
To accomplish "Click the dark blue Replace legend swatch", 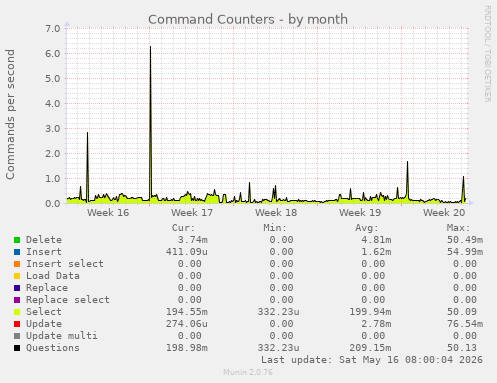I will 17,288.
